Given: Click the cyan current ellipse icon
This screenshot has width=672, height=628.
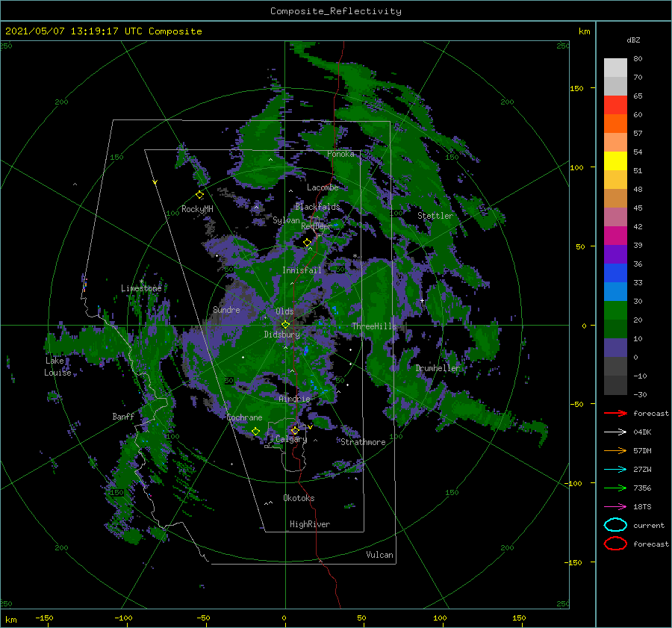Looking at the screenshot, I should click(x=615, y=525).
